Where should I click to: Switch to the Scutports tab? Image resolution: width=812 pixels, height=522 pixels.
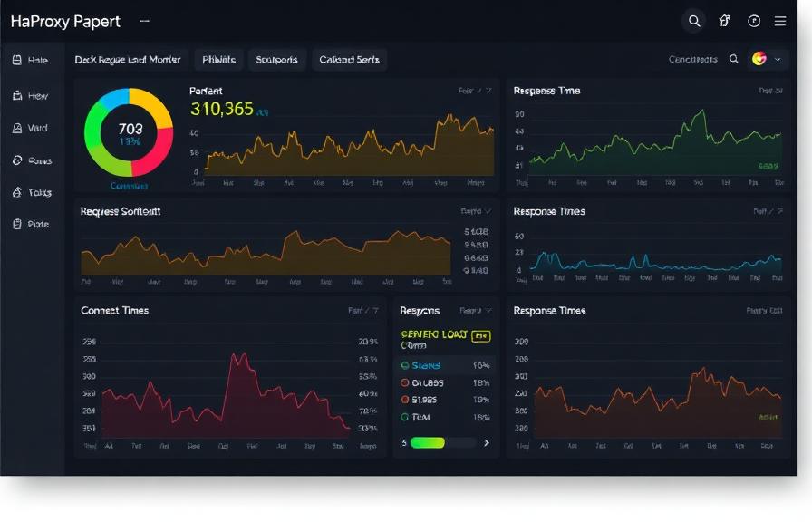click(x=277, y=59)
